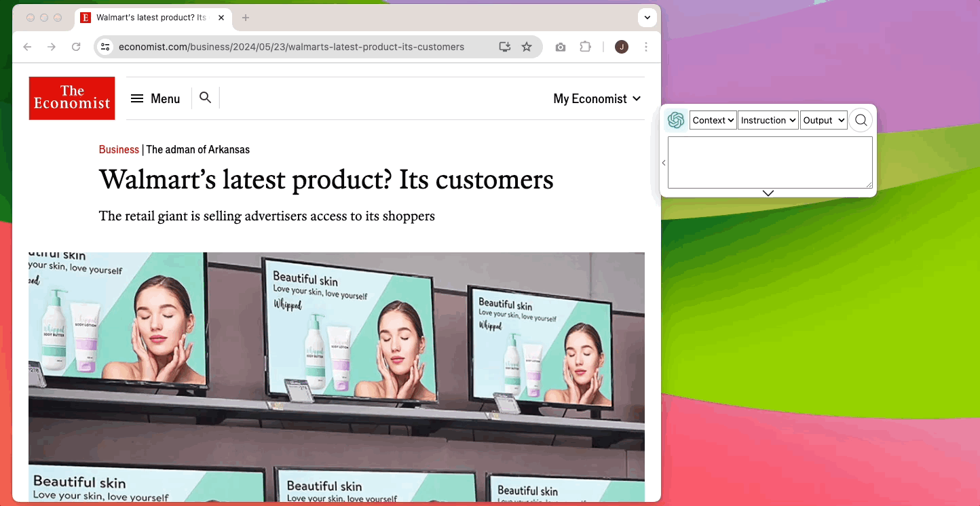Viewport: 980px width, 506px height.
Task: Click the Economist search magnifier icon
Action: (x=206, y=98)
